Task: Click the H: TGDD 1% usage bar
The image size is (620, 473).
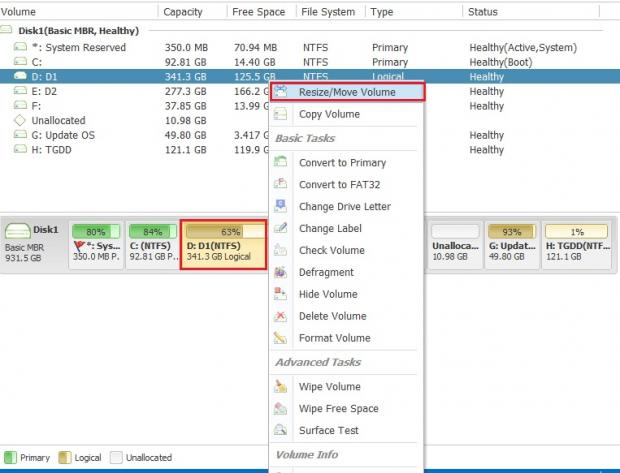Action: (x=576, y=231)
